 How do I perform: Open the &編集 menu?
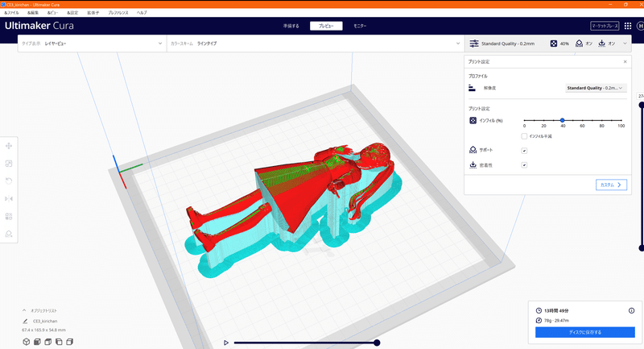[x=33, y=13]
